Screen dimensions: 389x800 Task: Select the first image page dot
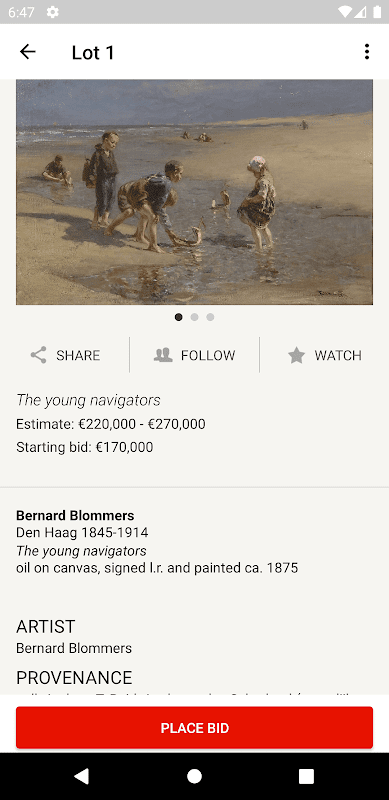[179, 317]
